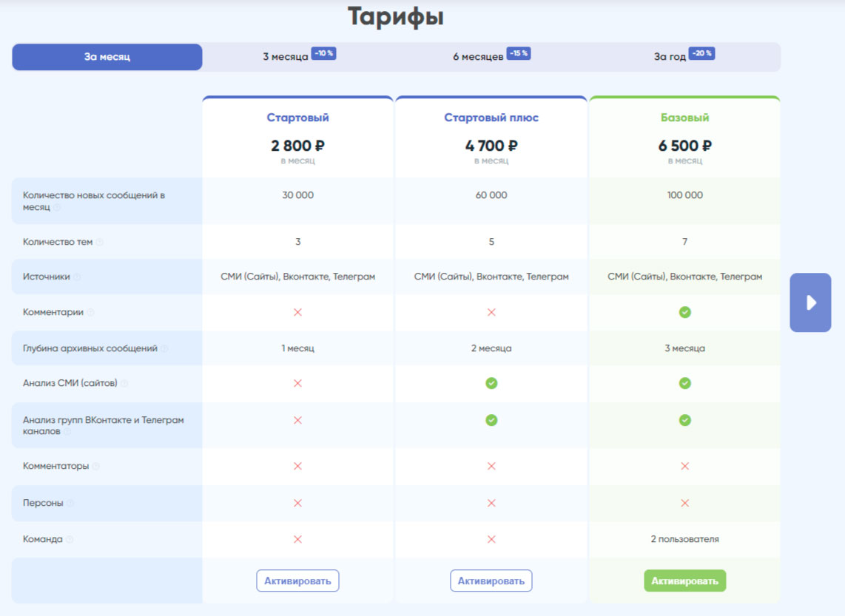This screenshot has height=616, width=845.
Task: Click info icon beside Персоны
Action: pos(70,504)
